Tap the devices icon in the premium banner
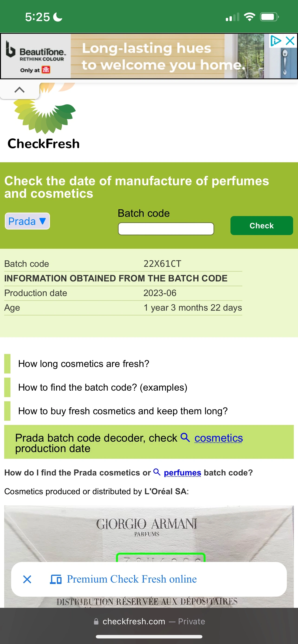The image size is (298, 644). pyautogui.click(x=56, y=579)
